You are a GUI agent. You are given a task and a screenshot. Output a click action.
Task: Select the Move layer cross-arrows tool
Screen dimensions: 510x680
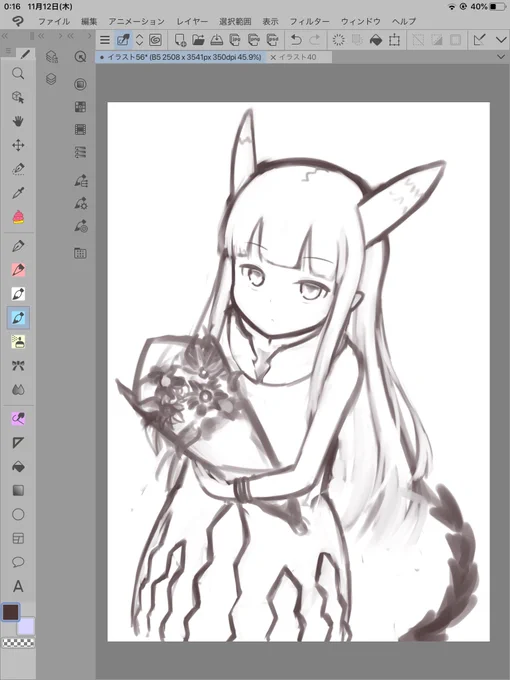18,145
